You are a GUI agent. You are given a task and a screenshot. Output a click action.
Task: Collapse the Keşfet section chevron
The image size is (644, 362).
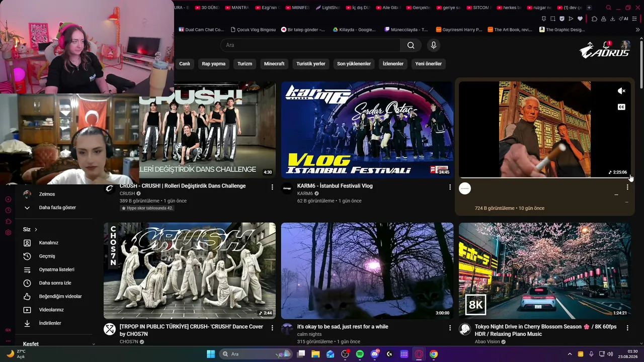[x=94, y=344]
